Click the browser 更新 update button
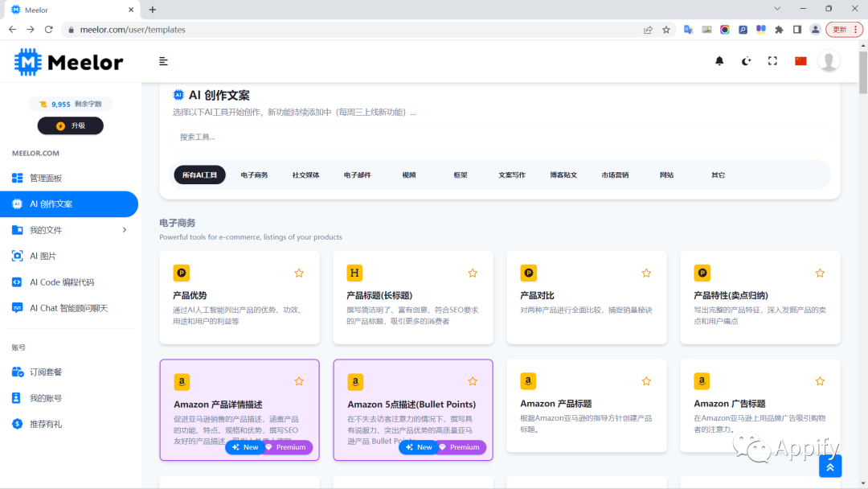Image resolution: width=868 pixels, height=489 pixels. [844, 29]
